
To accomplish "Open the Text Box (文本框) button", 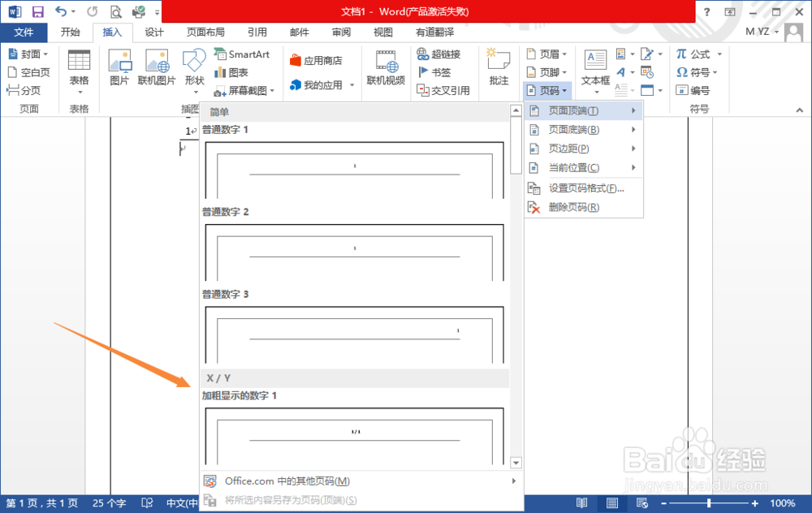I will click(595, 72).
